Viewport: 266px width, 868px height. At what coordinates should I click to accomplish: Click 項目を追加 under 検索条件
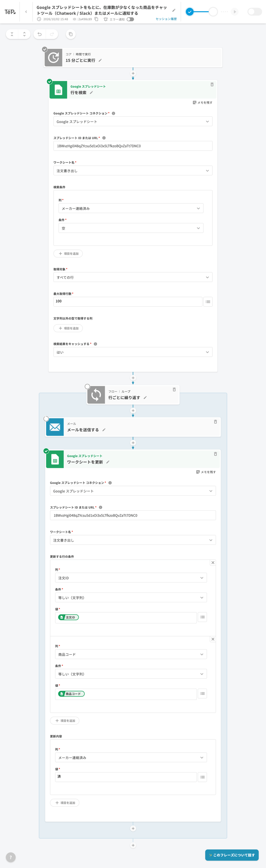(68, 254)
